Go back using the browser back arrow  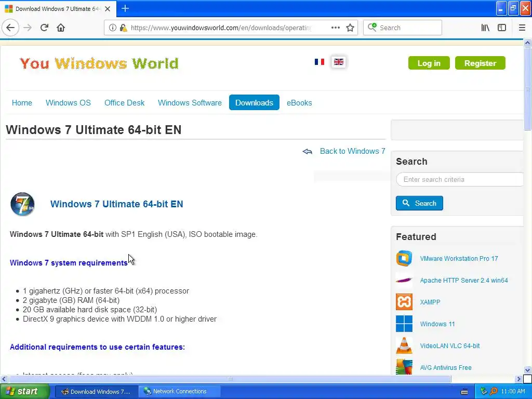point(10,28)
